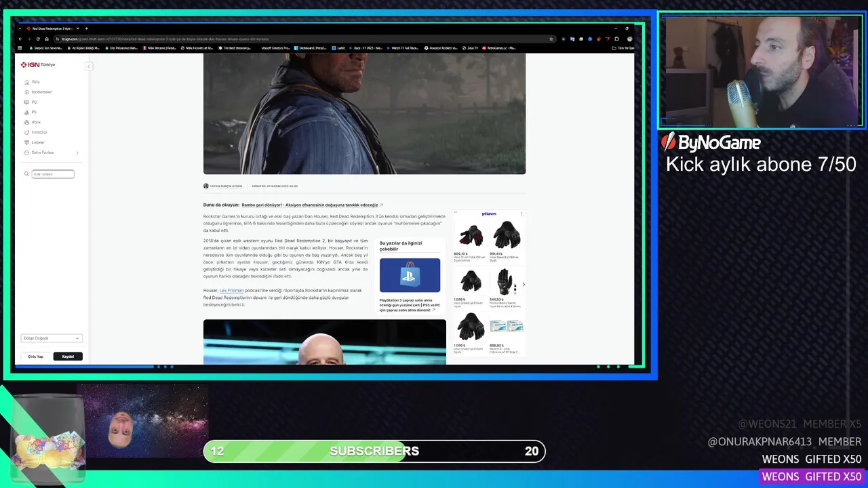Click the blue circular extension icon
868x488 pixels.
pyautogui.click(x=590, y=39)
